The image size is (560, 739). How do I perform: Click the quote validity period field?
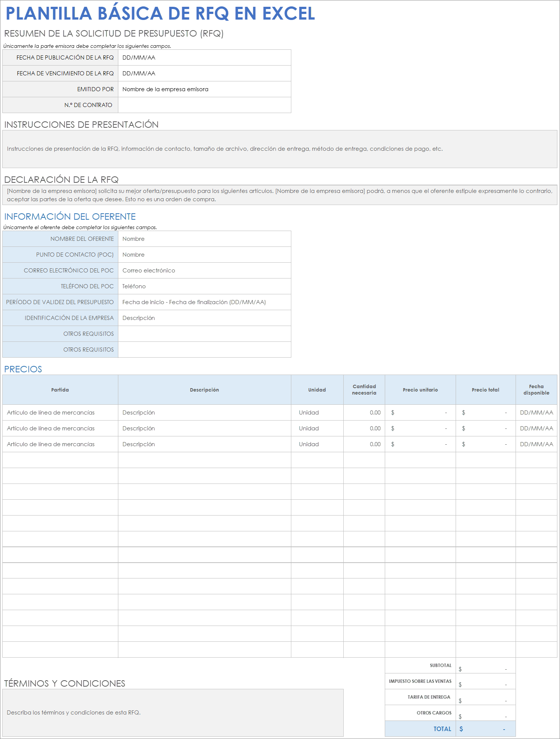click(204, 302)
